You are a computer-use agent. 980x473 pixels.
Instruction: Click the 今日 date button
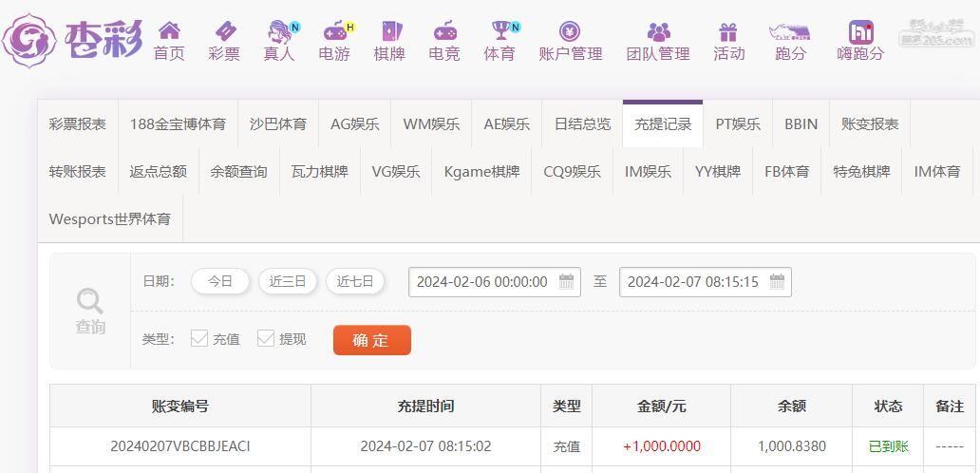click(x=220, y=281)
